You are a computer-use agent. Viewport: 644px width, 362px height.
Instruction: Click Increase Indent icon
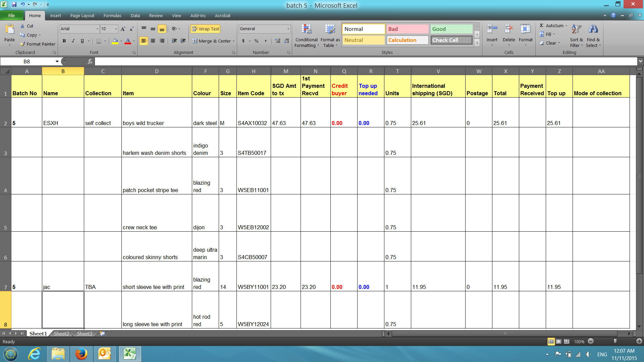point(183,41)
